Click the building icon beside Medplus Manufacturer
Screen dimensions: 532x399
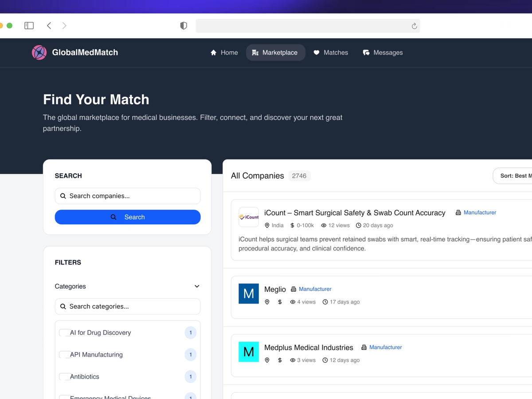point(364,347)
